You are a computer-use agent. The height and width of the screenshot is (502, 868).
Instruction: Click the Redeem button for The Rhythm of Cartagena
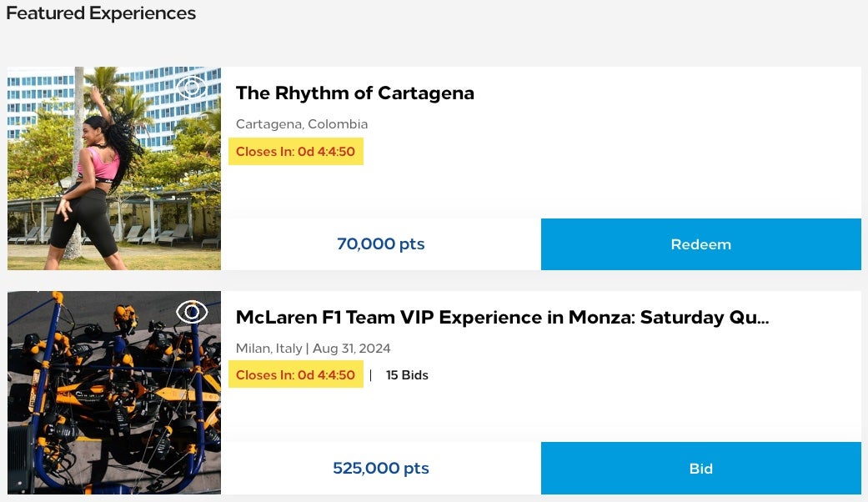point(700,243)
